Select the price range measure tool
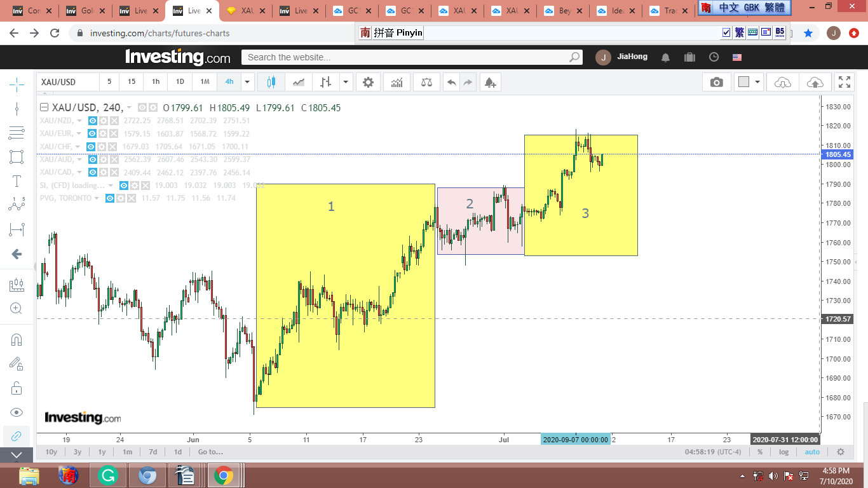This screenshot has height=488, width=868. click(x=17, y=284)
